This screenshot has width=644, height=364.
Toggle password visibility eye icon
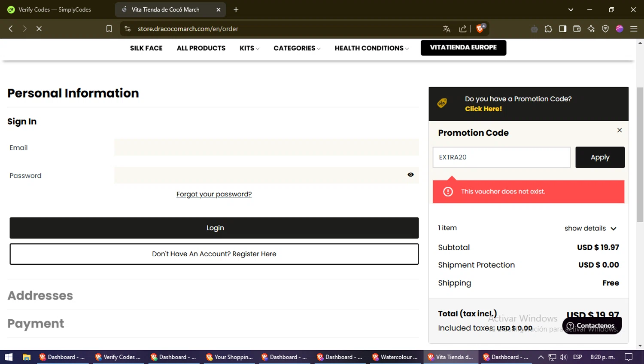point(410,174)
